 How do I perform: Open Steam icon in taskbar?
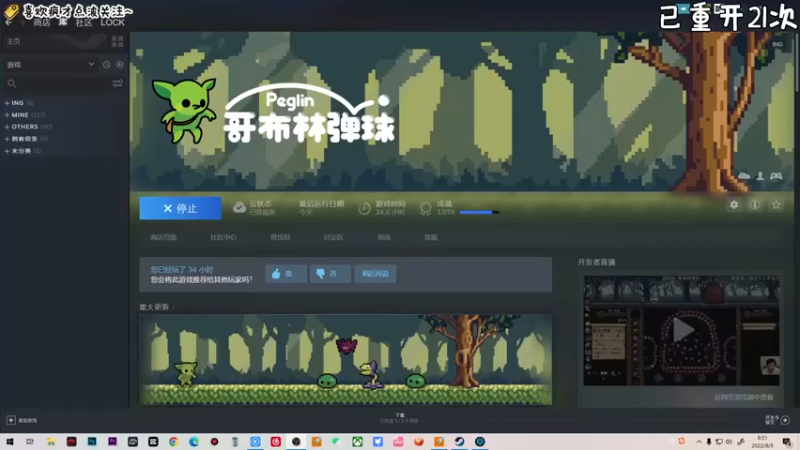coord(459,442)
